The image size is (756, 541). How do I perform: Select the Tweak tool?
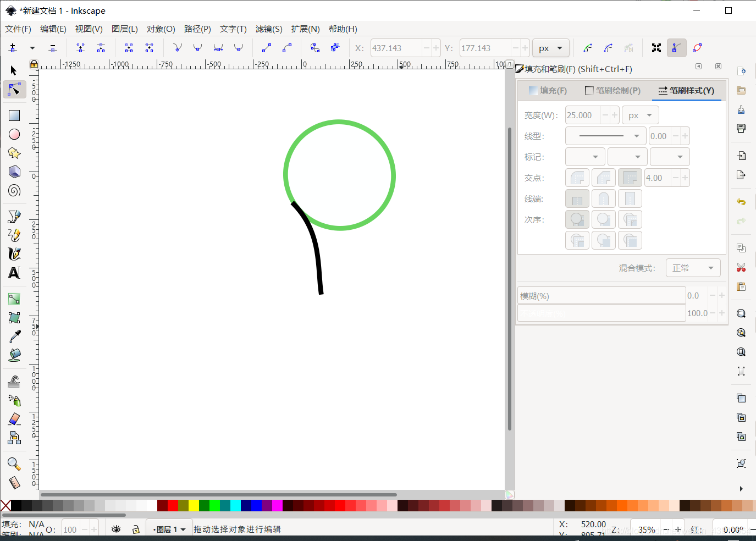click(x=14, y=382)
